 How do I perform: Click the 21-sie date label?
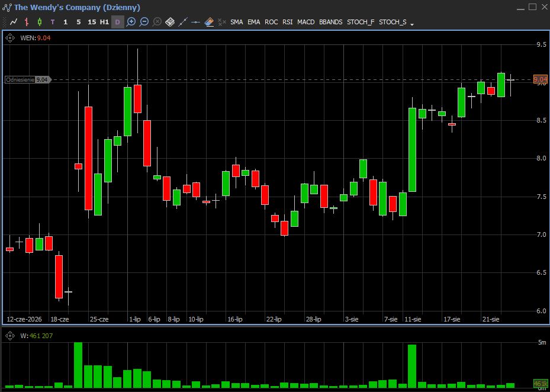491,319
